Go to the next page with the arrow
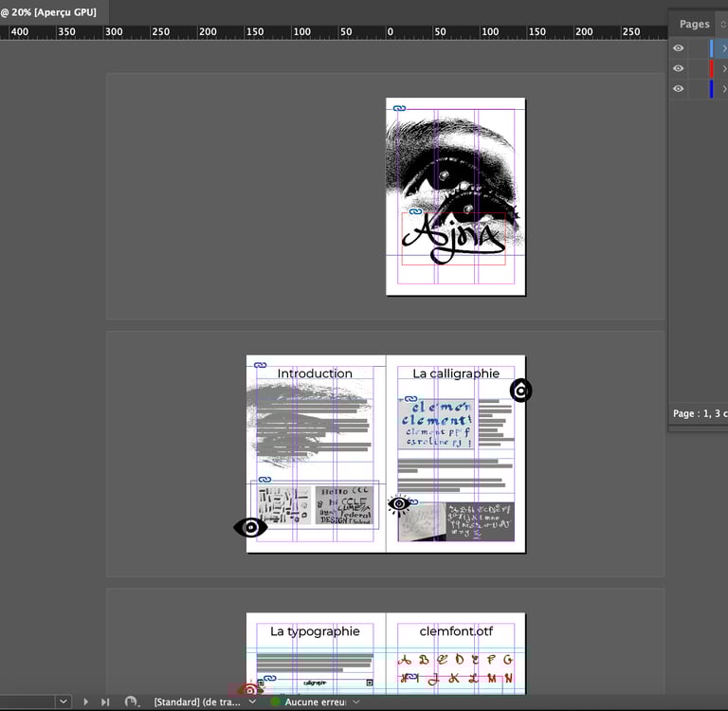Screen dimensions: 728x711 (86, 702)
